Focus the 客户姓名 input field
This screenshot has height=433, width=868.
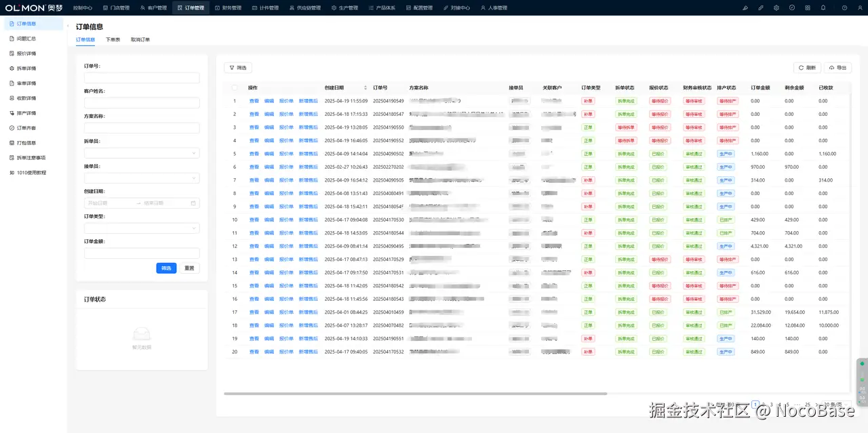click(142, 103)
